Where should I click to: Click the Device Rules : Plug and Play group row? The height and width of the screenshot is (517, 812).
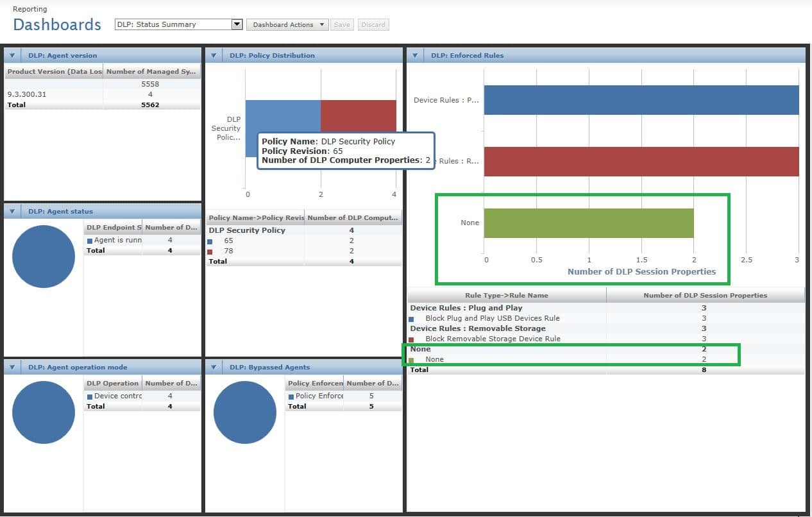606,308
